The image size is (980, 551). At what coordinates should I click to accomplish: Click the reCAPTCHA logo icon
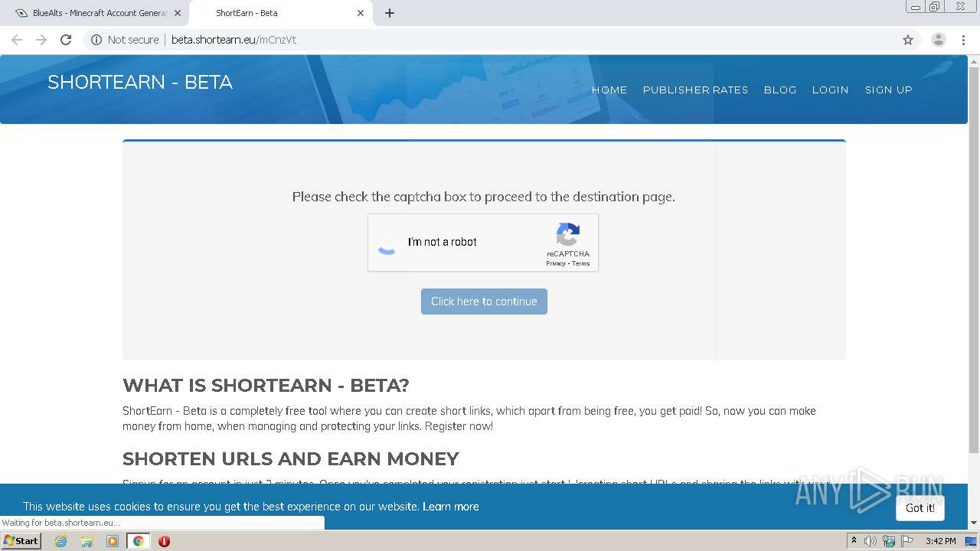[568, 235]
